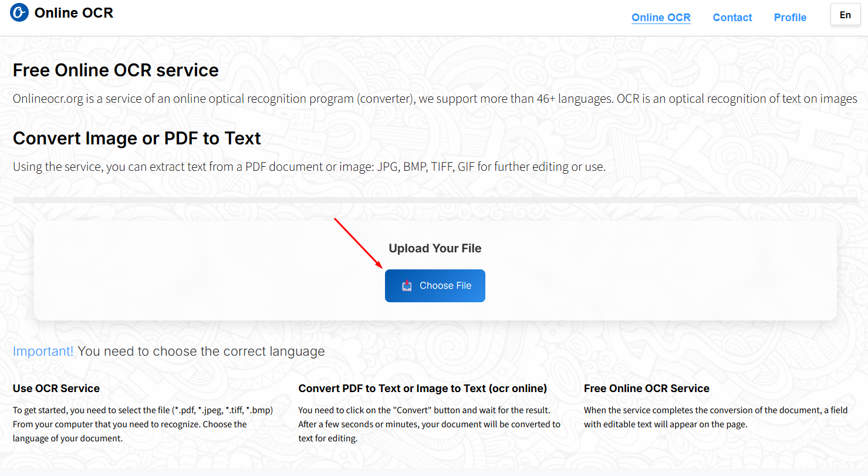Screen dimensions: 868x476
Task: Click the Use OCR Service heading
Action: click(x=56, y=389)
